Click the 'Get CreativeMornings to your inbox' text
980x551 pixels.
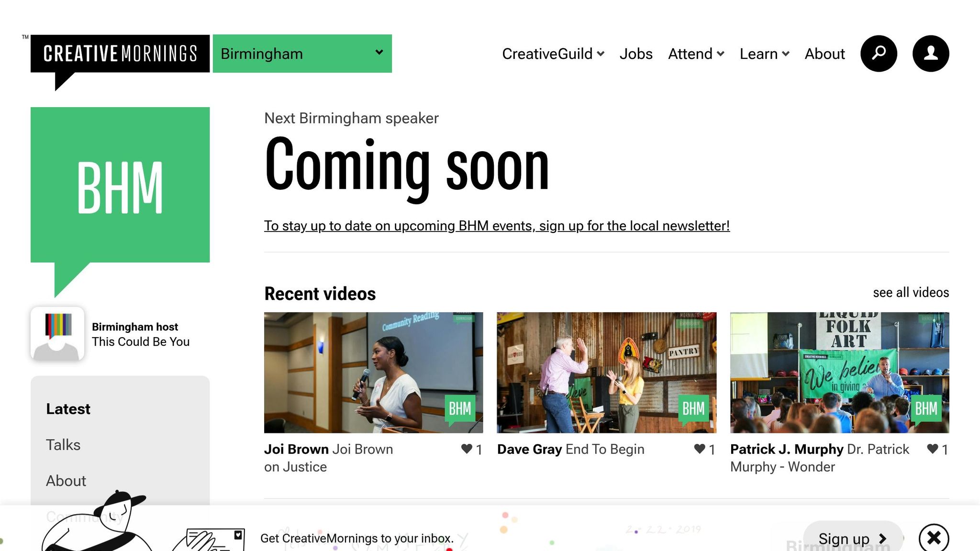tap(357, 538)
